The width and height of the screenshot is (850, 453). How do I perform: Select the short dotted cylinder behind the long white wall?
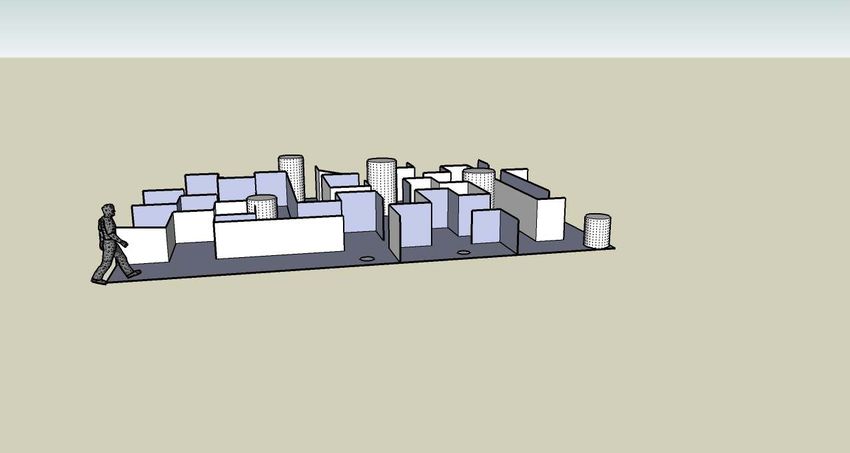coord(262,207)
